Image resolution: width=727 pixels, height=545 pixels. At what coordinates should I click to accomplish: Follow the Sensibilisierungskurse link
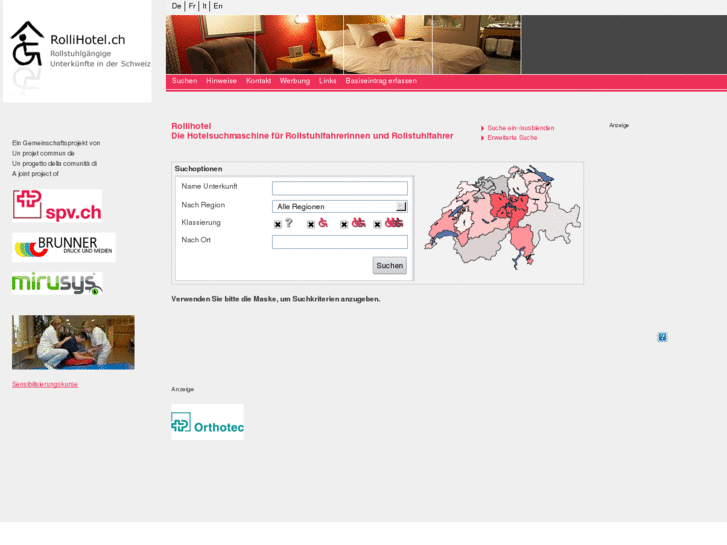click(x=45, y=384)
